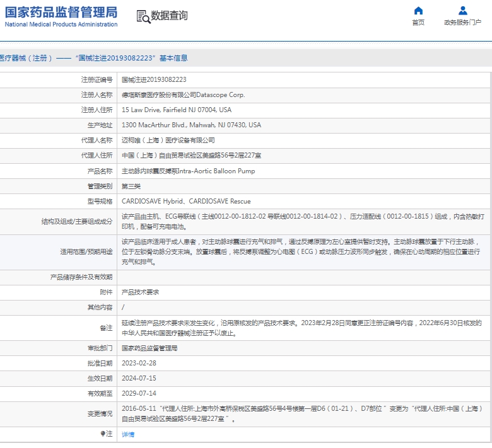Click the 其他内容 row label
This screenshot has width=492, height=448.
pyautogui.click(x=100, y=307)
